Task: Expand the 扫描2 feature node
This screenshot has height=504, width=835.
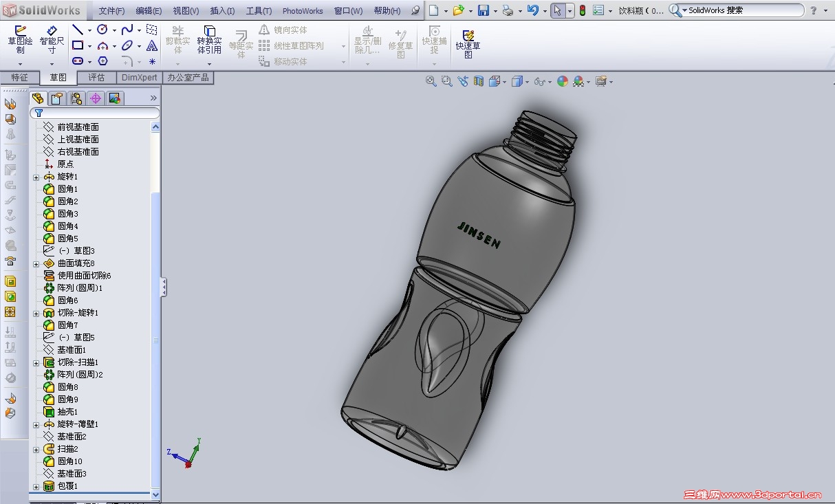Action: click(x=36, y=450)
